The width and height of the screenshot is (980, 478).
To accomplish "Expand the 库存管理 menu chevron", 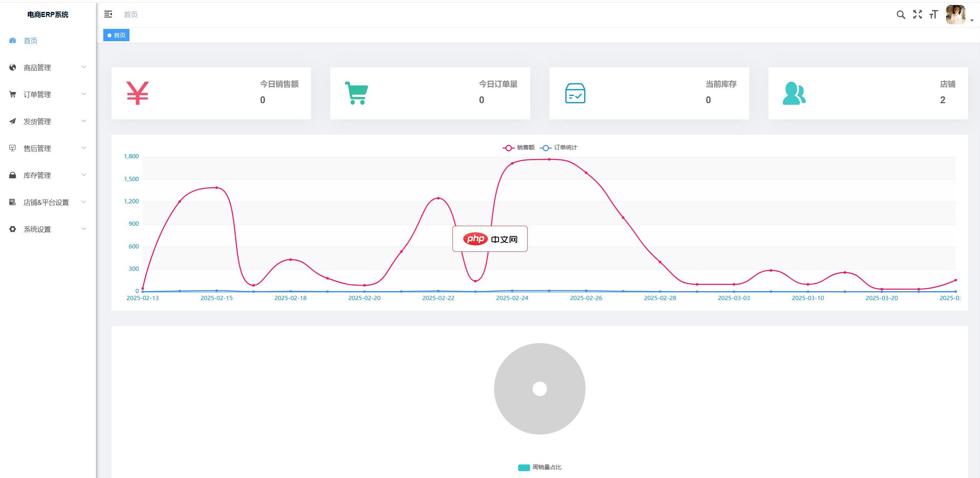I will click(x=84, y=175).
